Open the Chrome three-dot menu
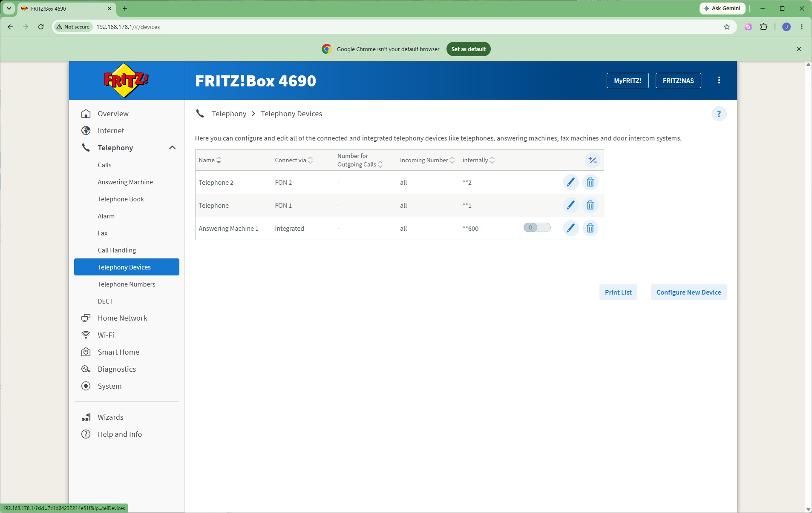This screenshot has width=812, height=513. (x=802, y=27)
